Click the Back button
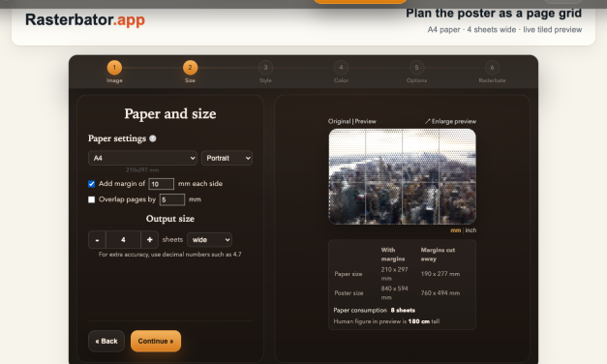Image resolution: width=607 pixels, height=364 pixels. click(x=106, y=341)
